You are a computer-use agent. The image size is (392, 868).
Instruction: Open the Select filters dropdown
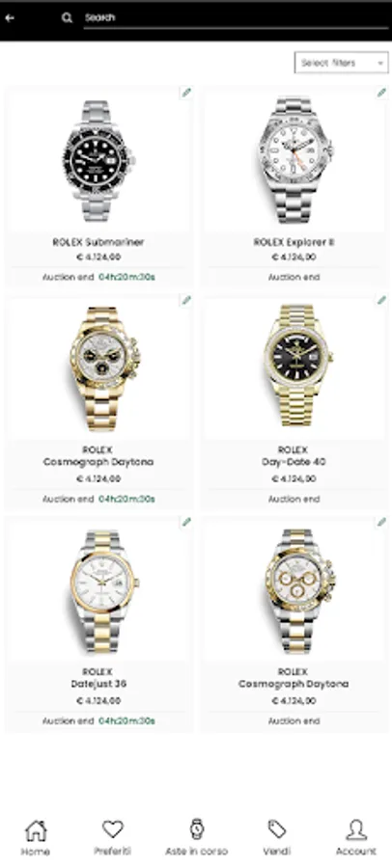point(342,63)
